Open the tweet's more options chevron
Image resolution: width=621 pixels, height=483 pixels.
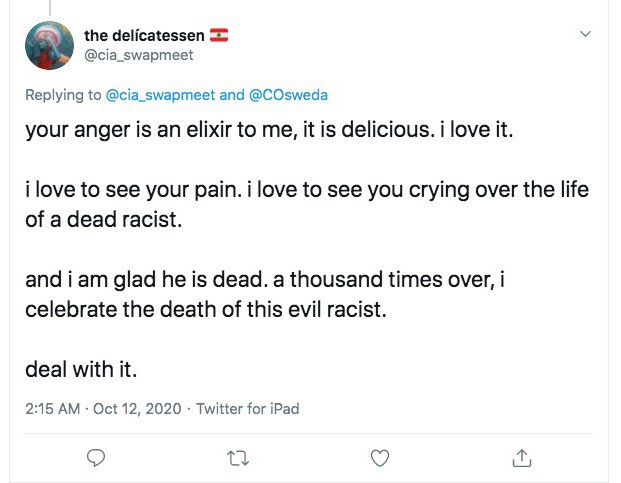point(586,34)
